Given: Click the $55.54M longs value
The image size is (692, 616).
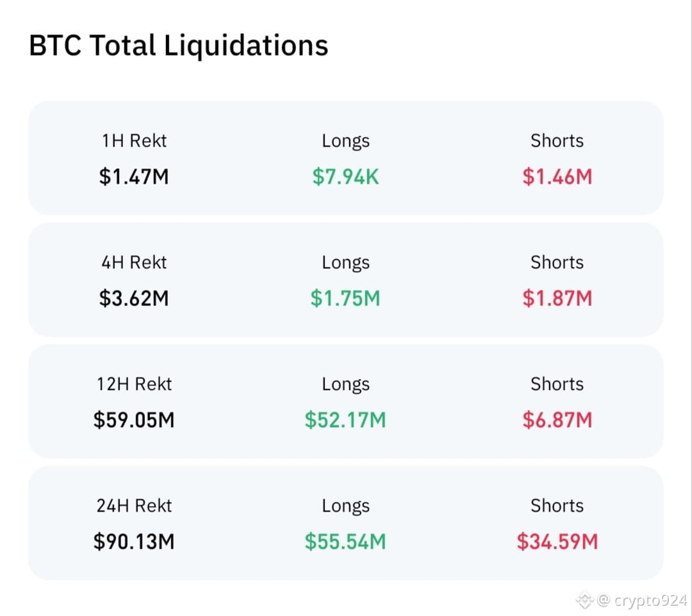Looking at the screenshot, I should pyautogui.click(x=345, y=542).
